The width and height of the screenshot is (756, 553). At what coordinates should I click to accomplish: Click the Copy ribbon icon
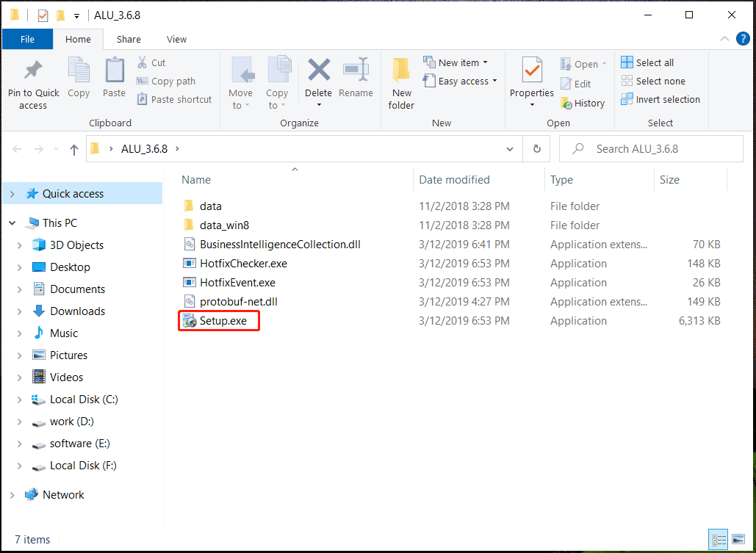pyautogui.click(x=79, y=71)
